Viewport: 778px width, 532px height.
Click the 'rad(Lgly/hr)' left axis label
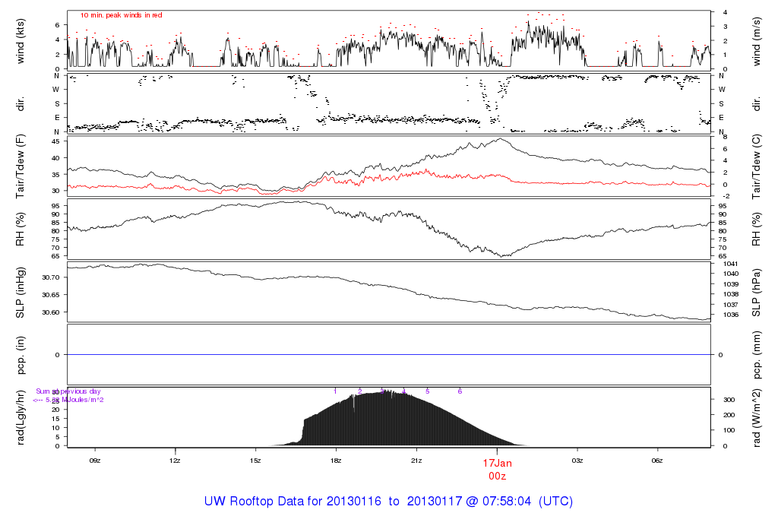(x=20, y=417)
